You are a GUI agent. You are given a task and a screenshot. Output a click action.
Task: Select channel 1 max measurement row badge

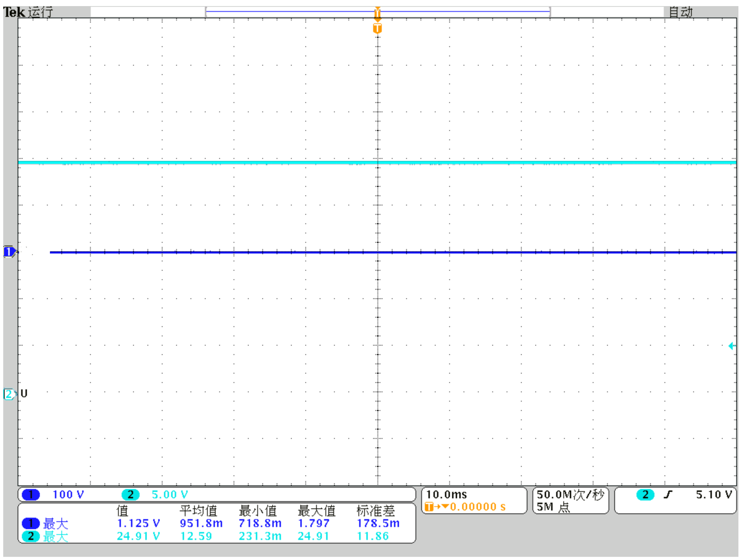click(x=31, y=523)
